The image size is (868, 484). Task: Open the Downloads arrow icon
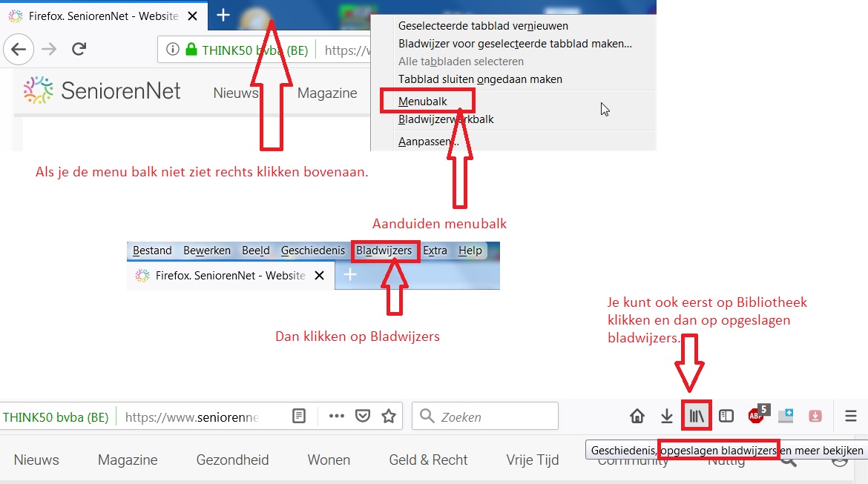click(x=667, y=416)
